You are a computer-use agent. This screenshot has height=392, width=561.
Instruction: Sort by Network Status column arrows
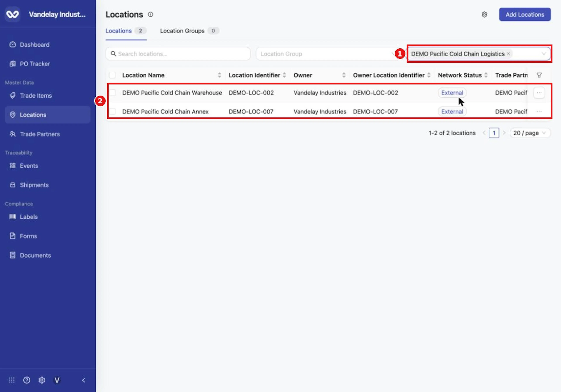[486, 75]
